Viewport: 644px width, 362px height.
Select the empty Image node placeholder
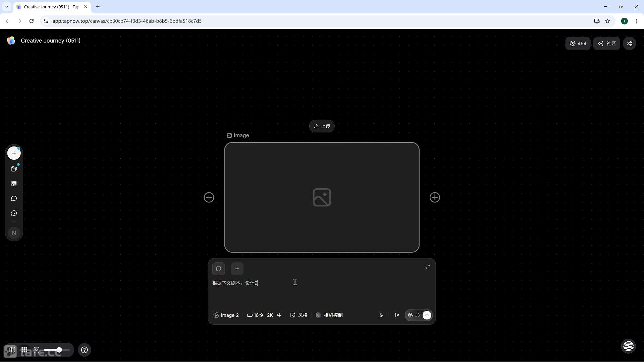click(322, 197)
